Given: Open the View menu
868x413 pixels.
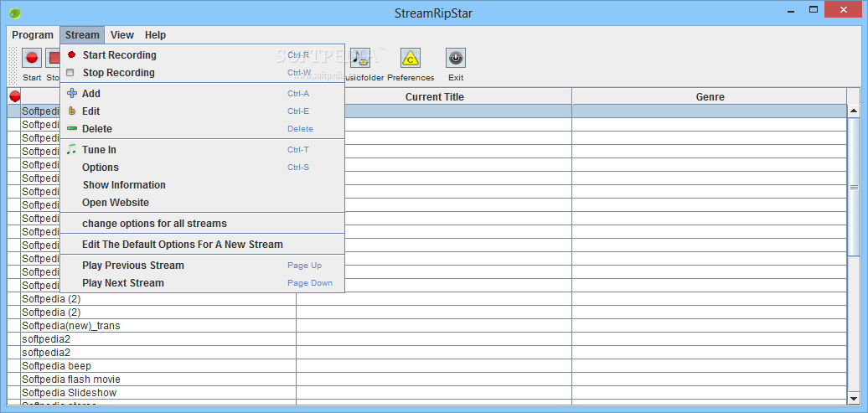Looking at the screenshot, I should [121, 35].
